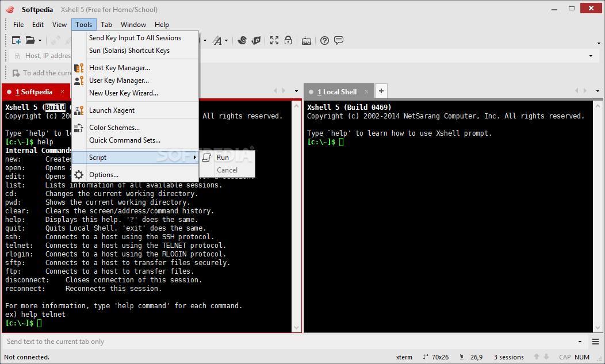Screen dimensions: 605x364
Task: Choose Run in the Script submenu
Action: coord(227,158)
